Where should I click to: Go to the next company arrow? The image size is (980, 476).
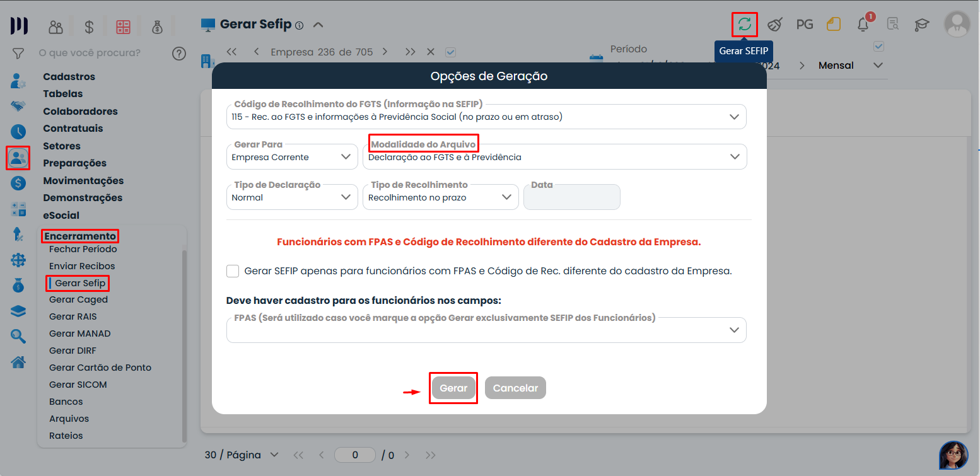point(385,52)
